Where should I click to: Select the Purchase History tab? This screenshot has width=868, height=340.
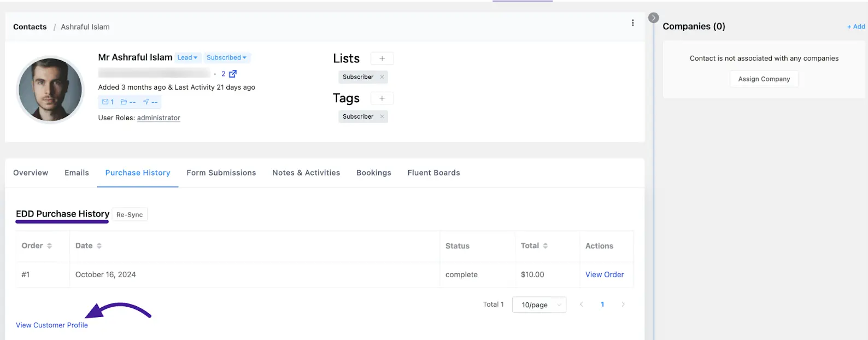click(138, 173)
